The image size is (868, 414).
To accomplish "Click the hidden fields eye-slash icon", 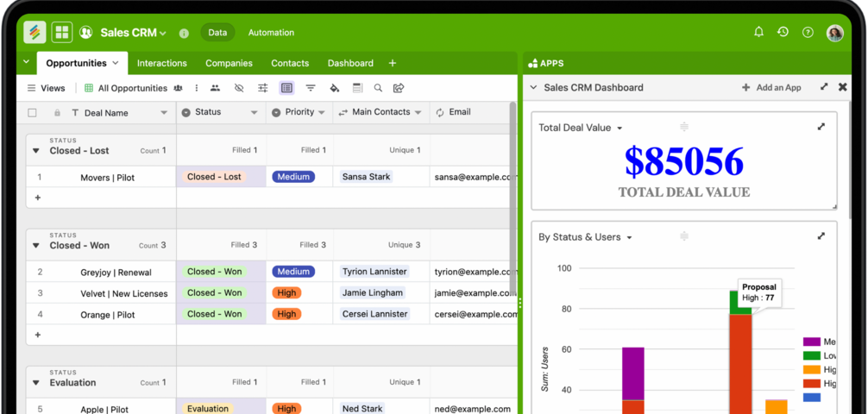I will click(239, 88).
